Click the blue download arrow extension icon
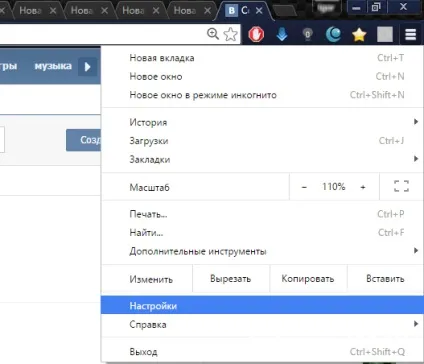 coord(282,34)
